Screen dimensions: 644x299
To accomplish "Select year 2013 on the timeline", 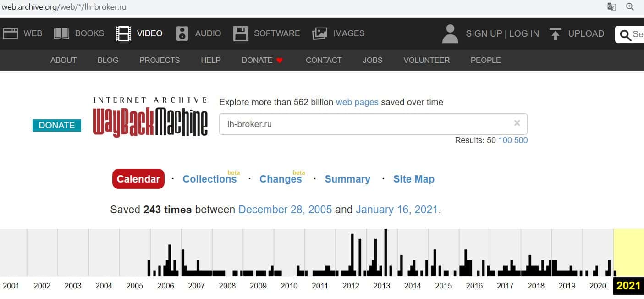I will (x=382, y=286).
